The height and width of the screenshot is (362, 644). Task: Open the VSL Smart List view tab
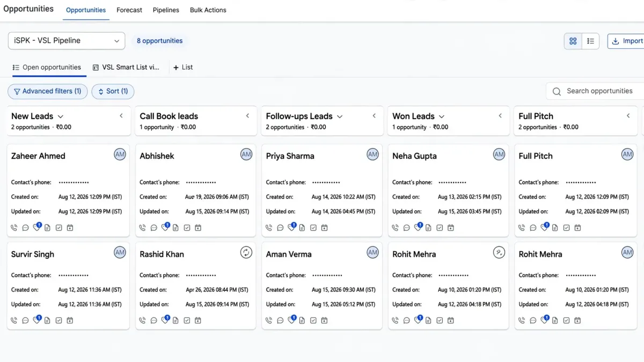[x=126, y=68]
